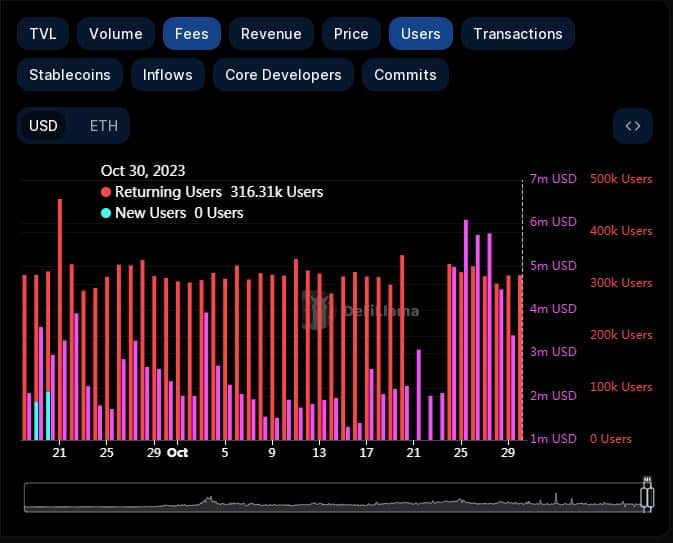Select USD denomination
The height and width of the screenshot is (543, 673).
coord(44,126)
